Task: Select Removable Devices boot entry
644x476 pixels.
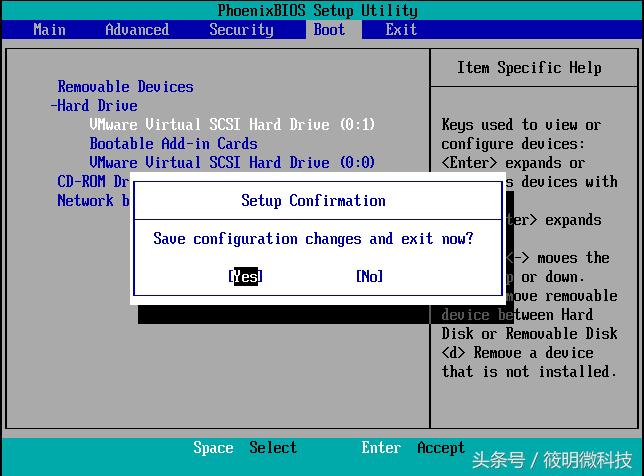Action: point(125,87)
